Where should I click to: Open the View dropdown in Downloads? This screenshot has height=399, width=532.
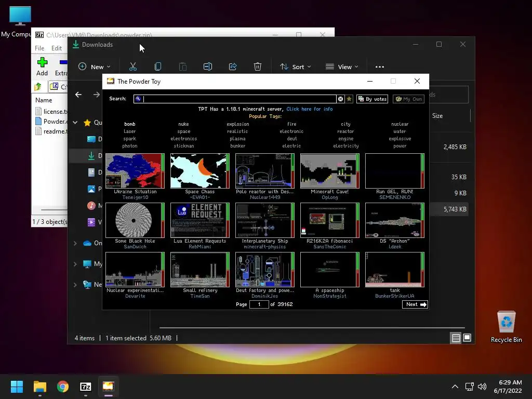(342, 67)
